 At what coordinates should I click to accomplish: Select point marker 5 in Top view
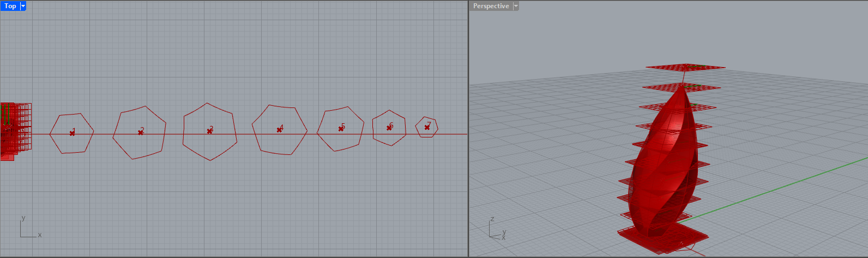tap(341, 129)
